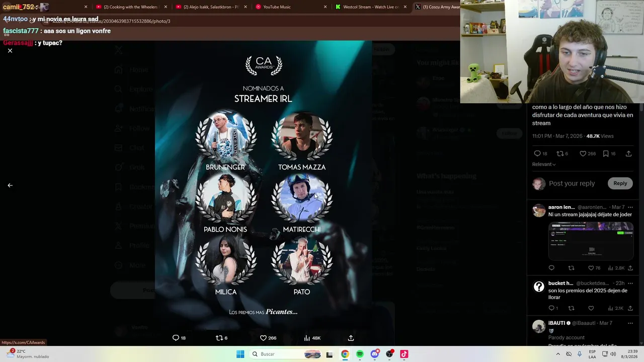Open Spotify from the taskbar
644x362 pixels.
(360, 354)
